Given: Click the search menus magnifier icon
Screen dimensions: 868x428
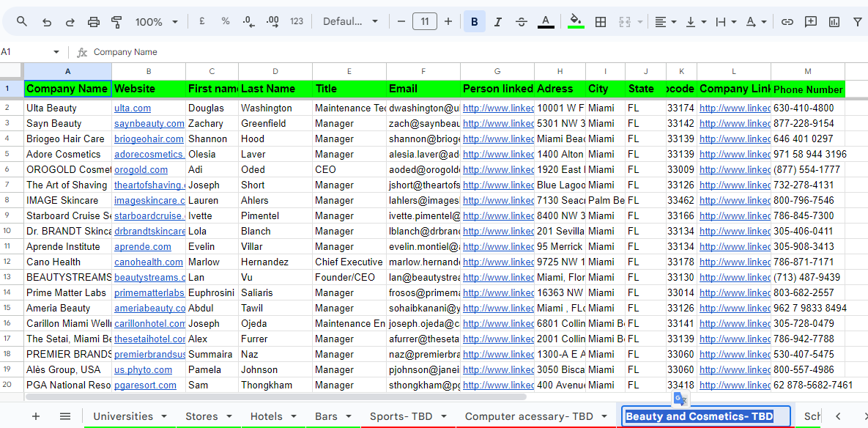Looking at the screenshot, I should coord(22,22).
